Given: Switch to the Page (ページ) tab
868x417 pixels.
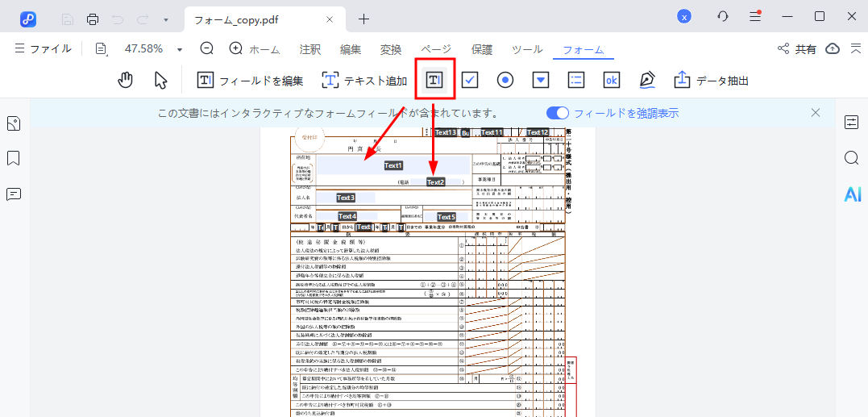Looking at the screenshot, I should 436,49.
